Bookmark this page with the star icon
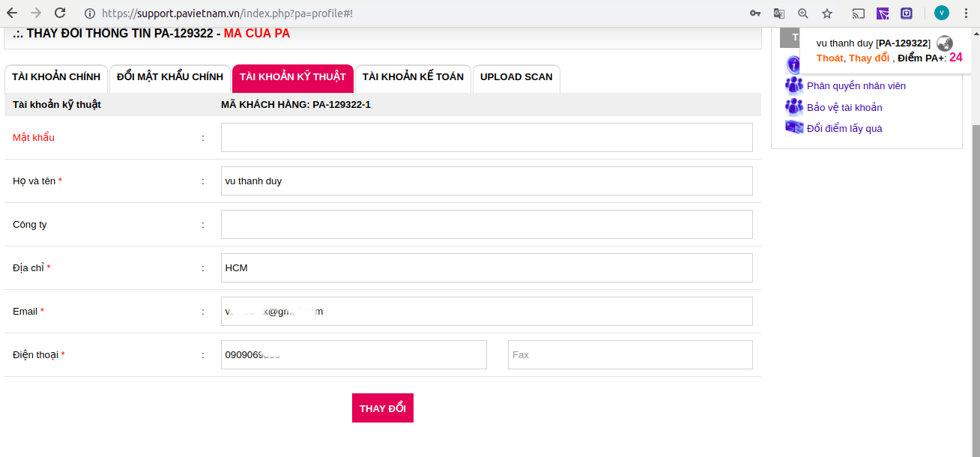 pyautogui.click(x=827, y=13)
